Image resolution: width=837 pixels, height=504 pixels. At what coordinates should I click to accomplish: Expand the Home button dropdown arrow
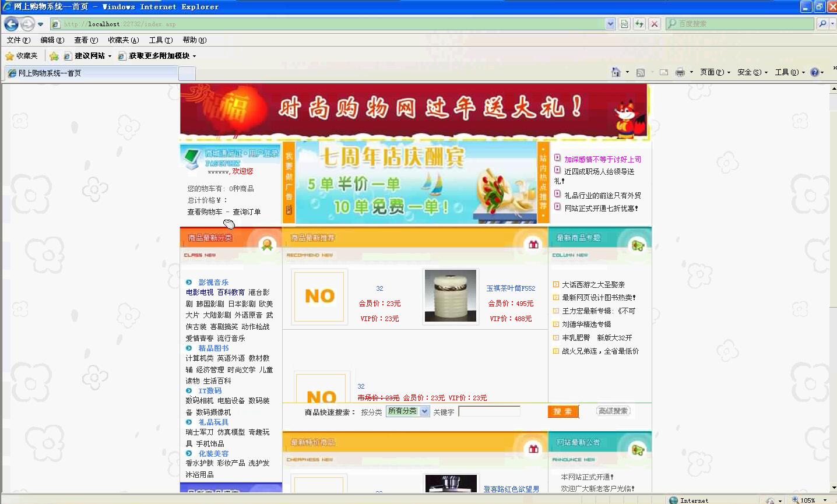[627, 72]
